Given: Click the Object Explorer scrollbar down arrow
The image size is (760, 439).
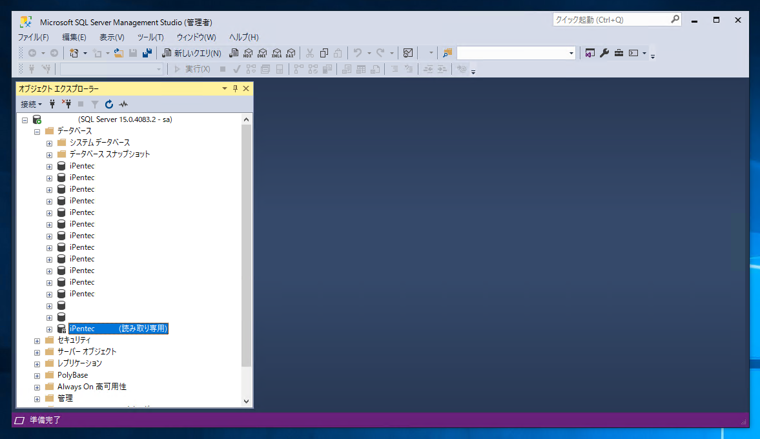Looking at the screenshot, I should pos(246,401).
